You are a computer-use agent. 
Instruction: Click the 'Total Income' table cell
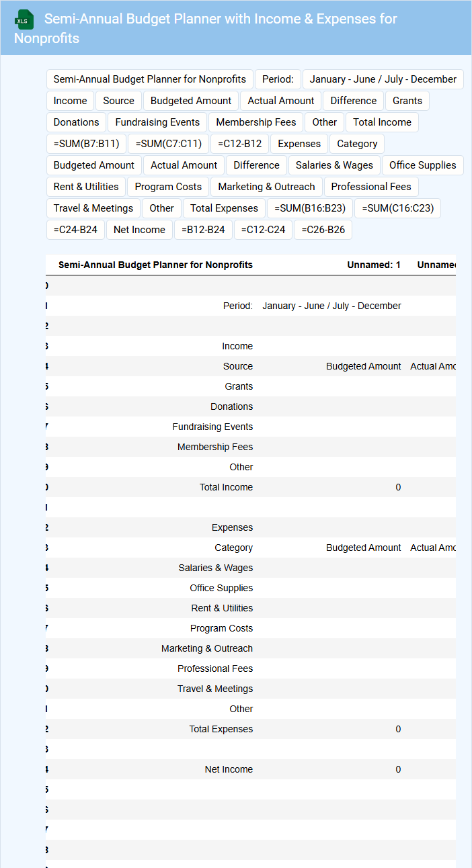tap(226, 487)
